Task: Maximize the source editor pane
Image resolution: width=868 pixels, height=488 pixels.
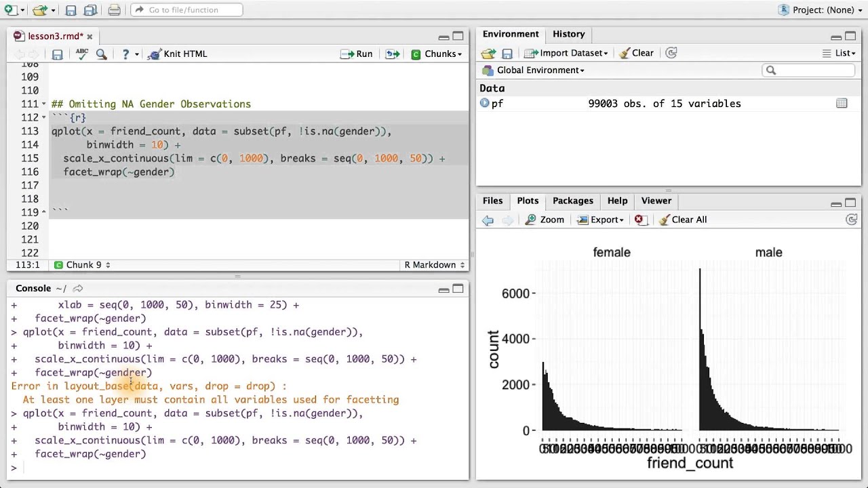Action: 458,36
